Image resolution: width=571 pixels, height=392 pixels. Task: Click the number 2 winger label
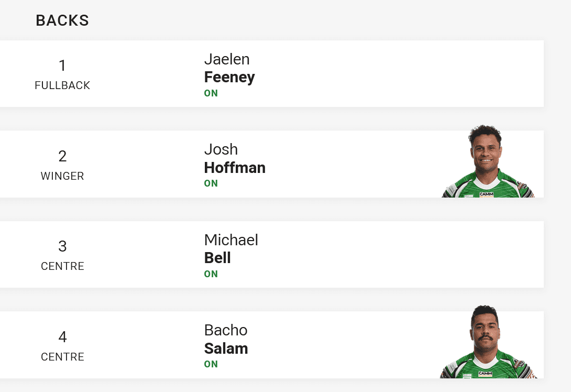click(62, 165)
